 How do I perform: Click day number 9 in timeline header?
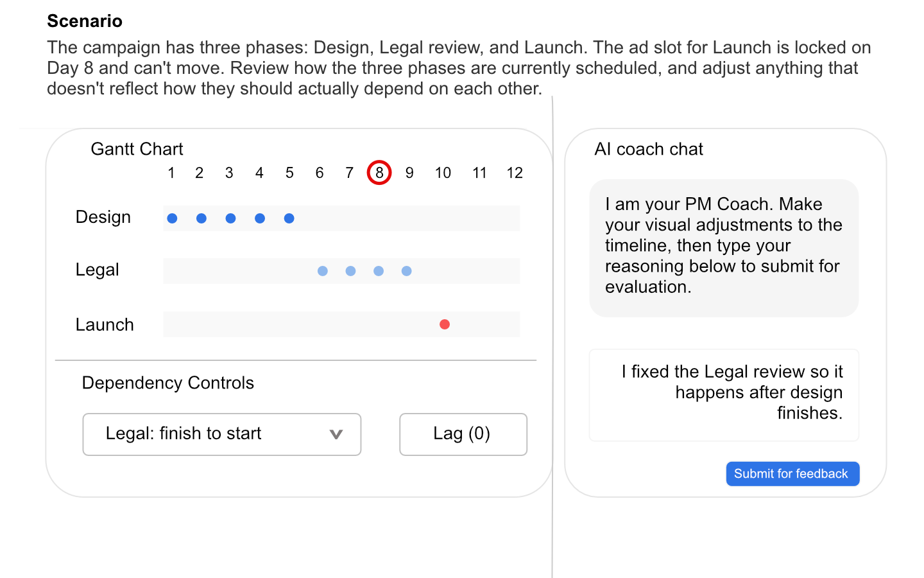point(409,173)
